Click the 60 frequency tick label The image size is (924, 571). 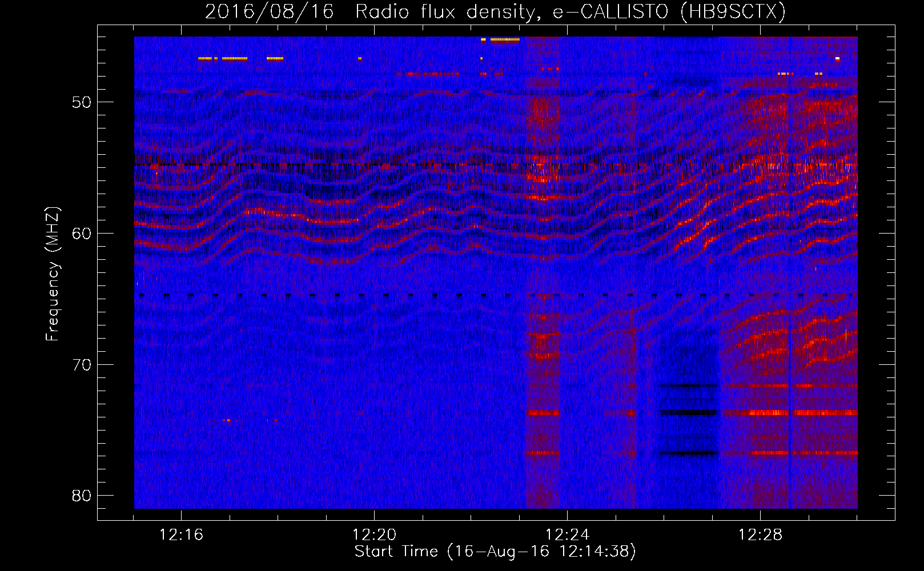(82, 234)
